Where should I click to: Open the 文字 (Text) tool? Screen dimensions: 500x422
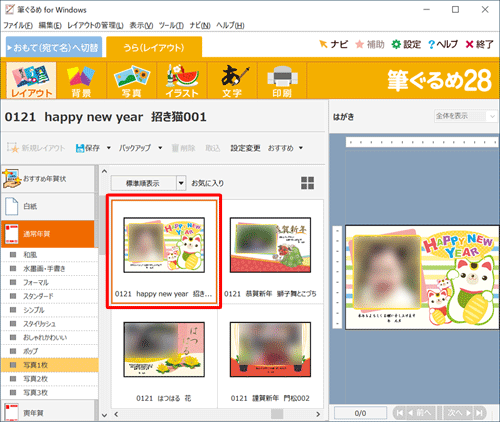point(232,81)
